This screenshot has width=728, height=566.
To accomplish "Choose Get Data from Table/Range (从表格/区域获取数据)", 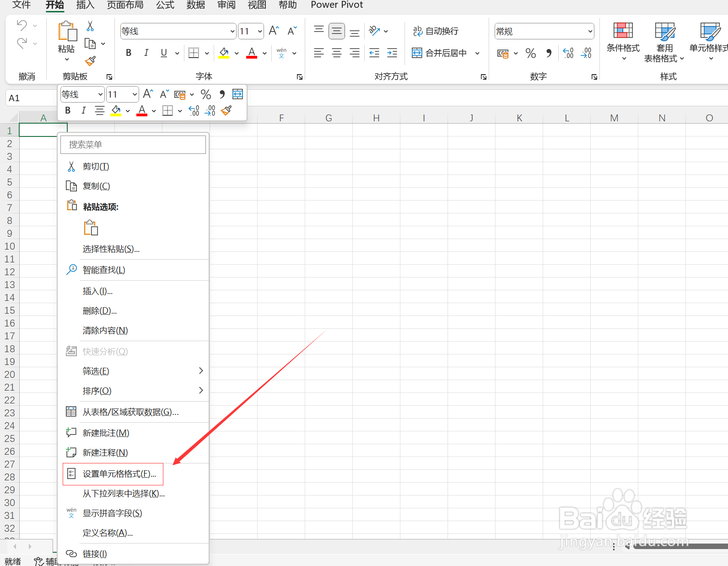I will (130, 412).
